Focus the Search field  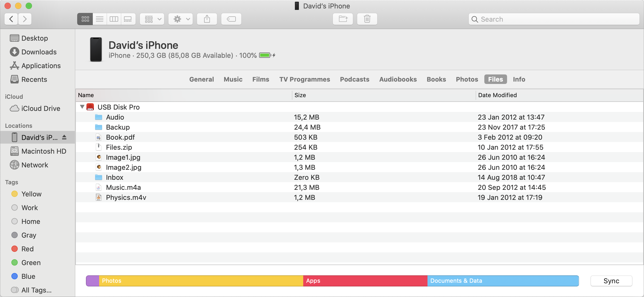(x=554, y=19)
